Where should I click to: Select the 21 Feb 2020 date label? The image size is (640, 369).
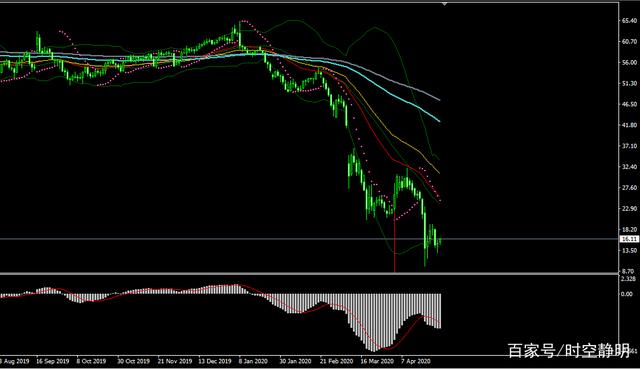click(x=336, y=361)
